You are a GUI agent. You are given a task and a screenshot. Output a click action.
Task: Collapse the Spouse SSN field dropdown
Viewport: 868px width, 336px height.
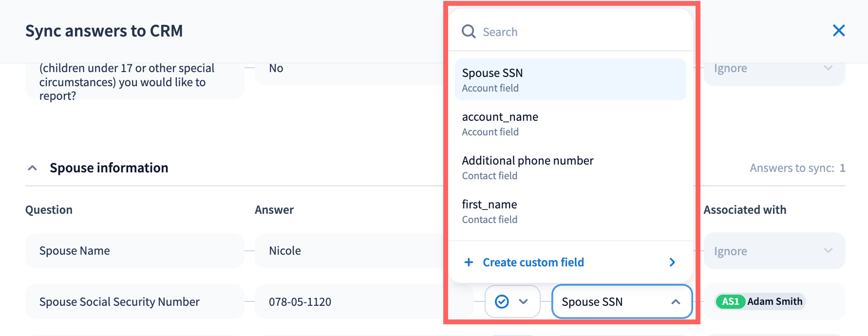pyautogui.click(x=675, y=302)
